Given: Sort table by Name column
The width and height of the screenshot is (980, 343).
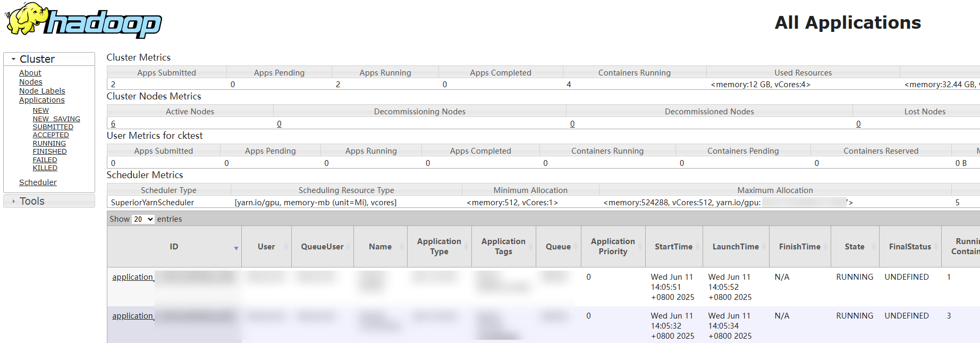Looking at the screenshot, I should tap(380, 247).
